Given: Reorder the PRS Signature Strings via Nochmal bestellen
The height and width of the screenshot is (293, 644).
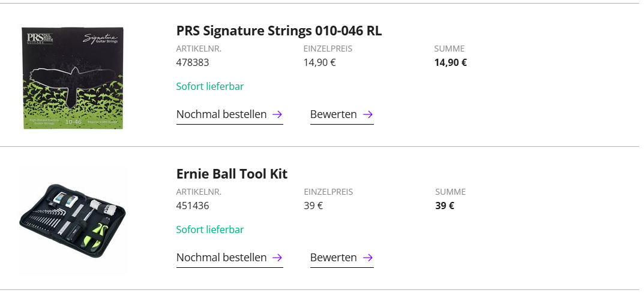Looking at the screenshot, I should click(x=221, y=114).
